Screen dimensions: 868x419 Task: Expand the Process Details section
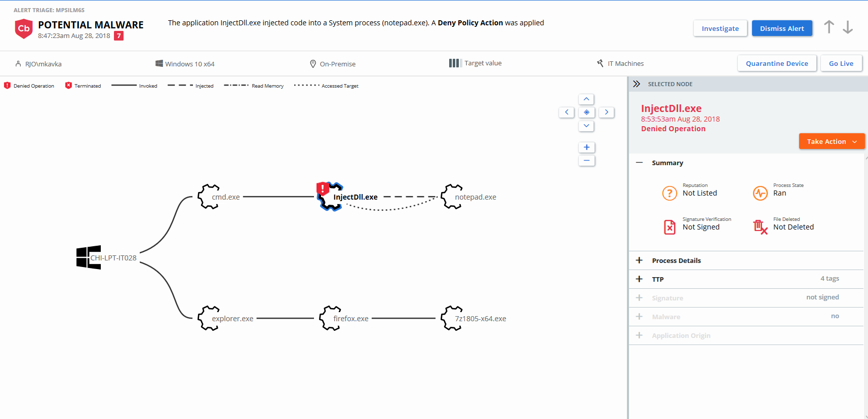(x=676, y=260)
